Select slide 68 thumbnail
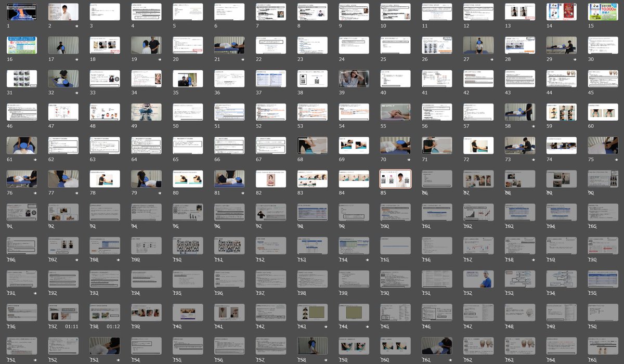624x364 pixels. tap(313, 145)
